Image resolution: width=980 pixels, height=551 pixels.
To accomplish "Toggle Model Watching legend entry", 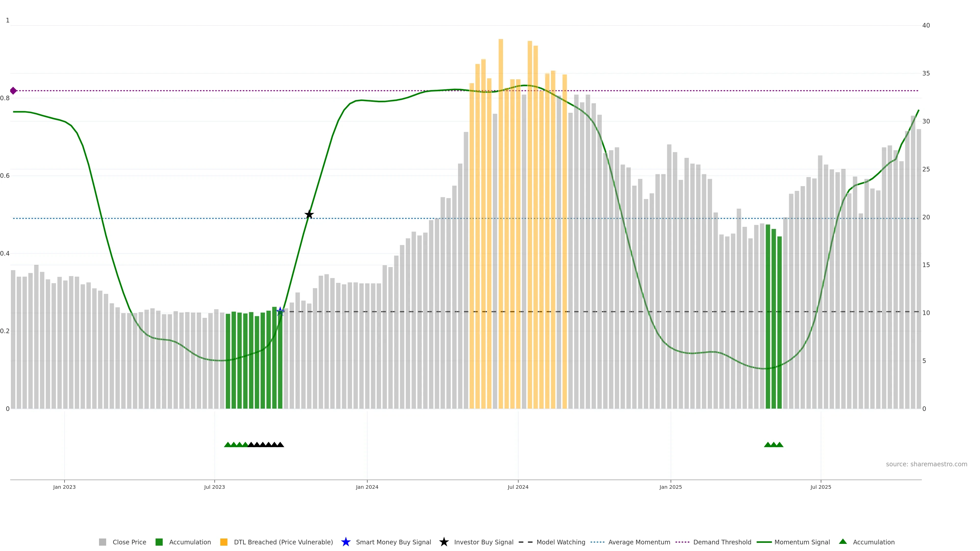I will (x=560, y=542).
